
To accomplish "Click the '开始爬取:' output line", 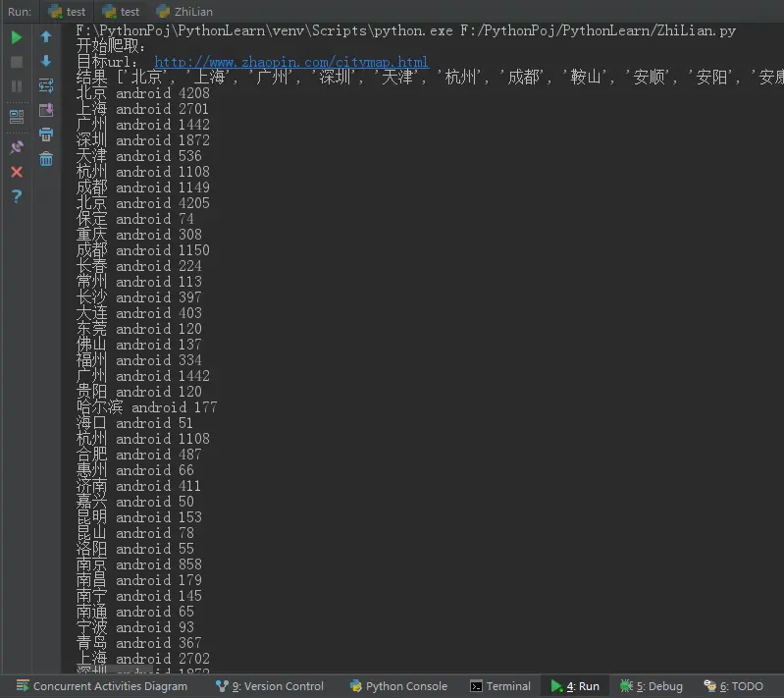I will 111,46.
